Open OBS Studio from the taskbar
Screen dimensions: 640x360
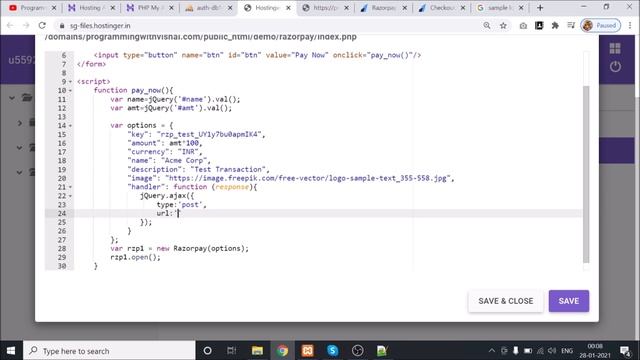pyautogui.click(x=358, y=351)
